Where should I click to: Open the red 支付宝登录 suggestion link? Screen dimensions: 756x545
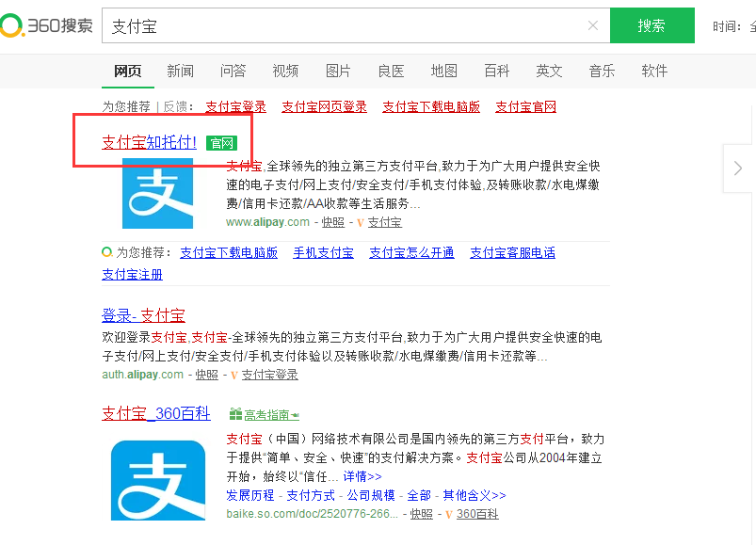point(235,106)
